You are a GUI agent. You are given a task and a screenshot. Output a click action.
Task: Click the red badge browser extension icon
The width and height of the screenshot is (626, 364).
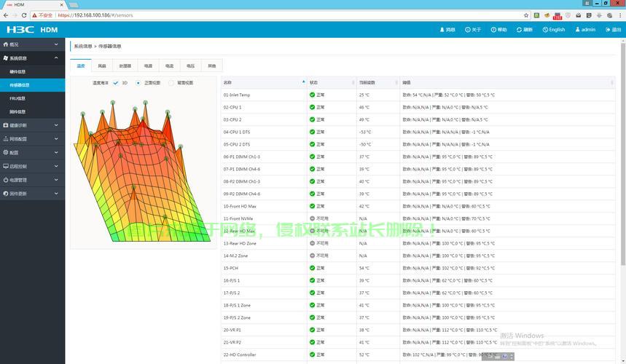coord(557,16)
